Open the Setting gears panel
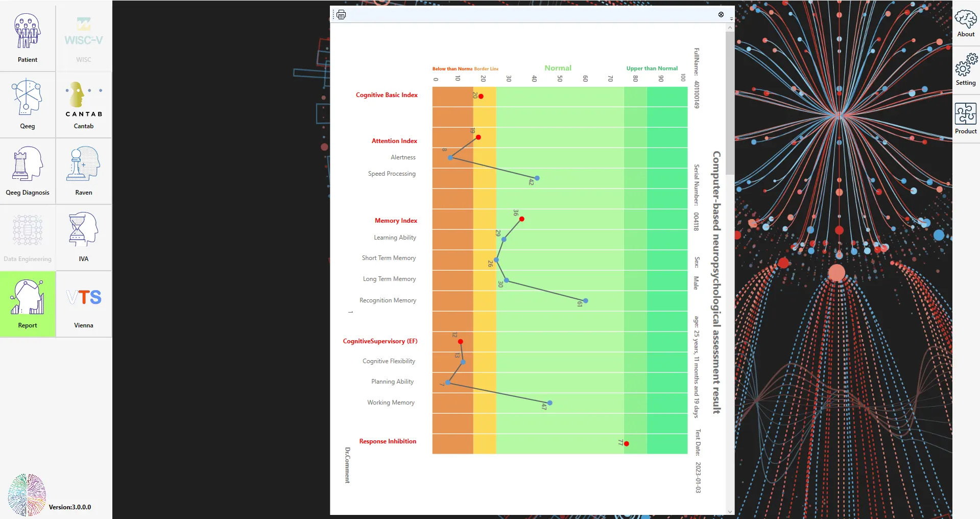This screenshot has height=519, width=980. [966, 71]
